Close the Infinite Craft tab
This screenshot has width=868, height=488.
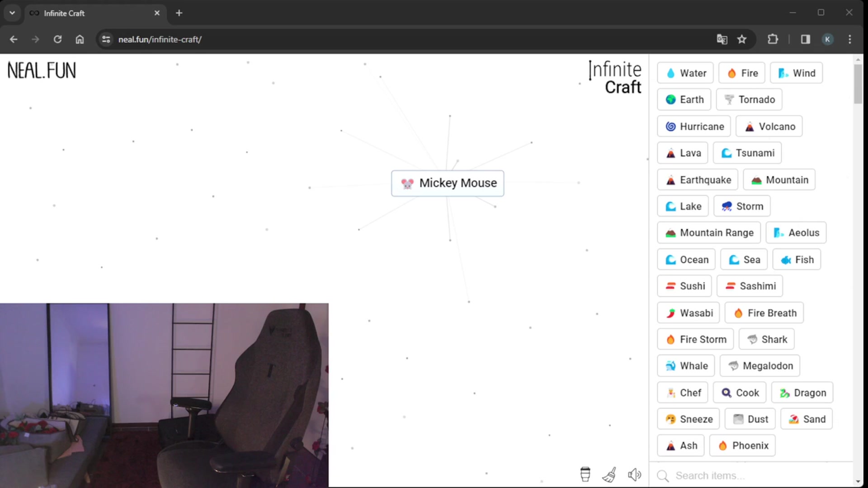[x=157, y=13]
